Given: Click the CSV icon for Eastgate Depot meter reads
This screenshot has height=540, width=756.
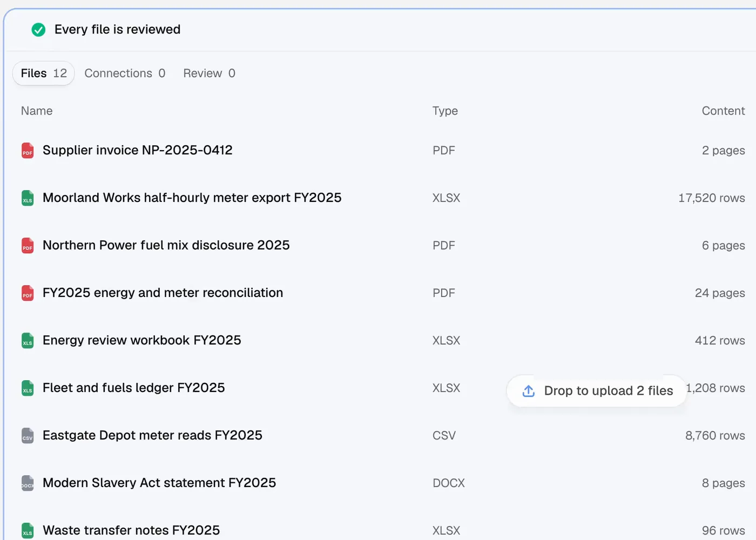Looking at the screenshot, I should pos(28,436).
